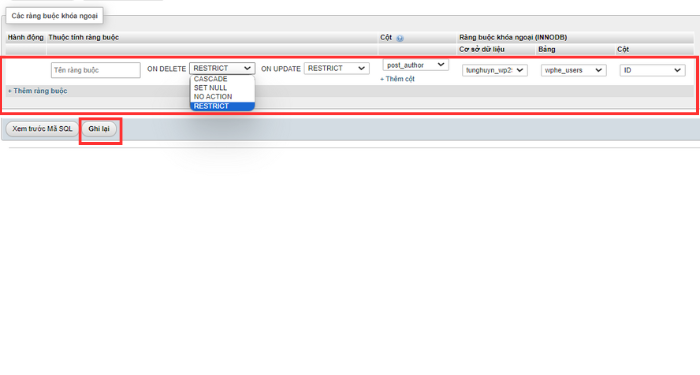Open the post_author column dropdown
This screenshot has height=375, width=700.
click(x=416, y=65)
